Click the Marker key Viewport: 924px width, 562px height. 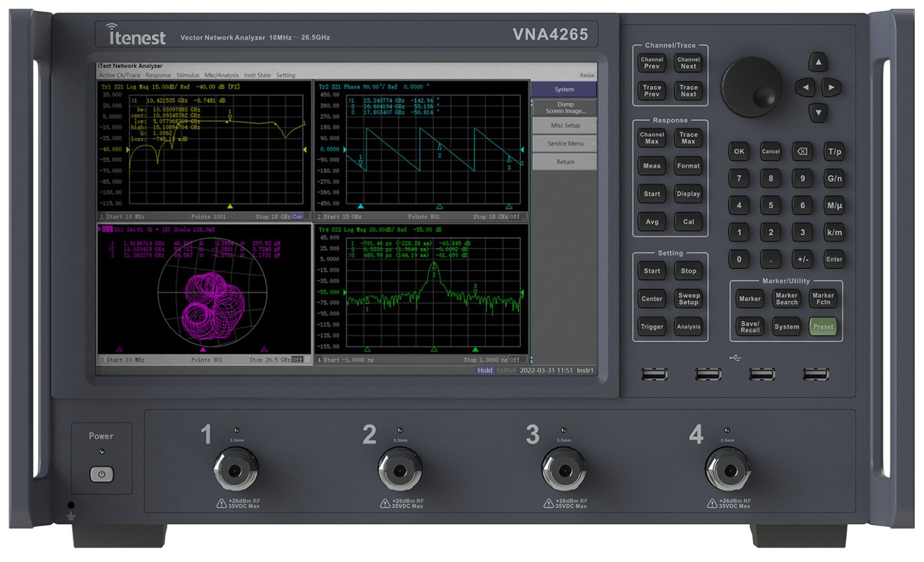[750, 298]
